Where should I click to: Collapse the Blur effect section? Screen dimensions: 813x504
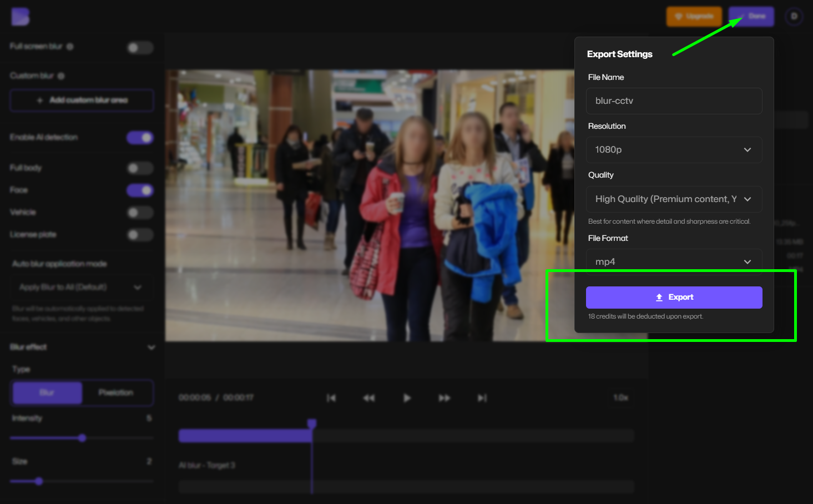(151, 347)
